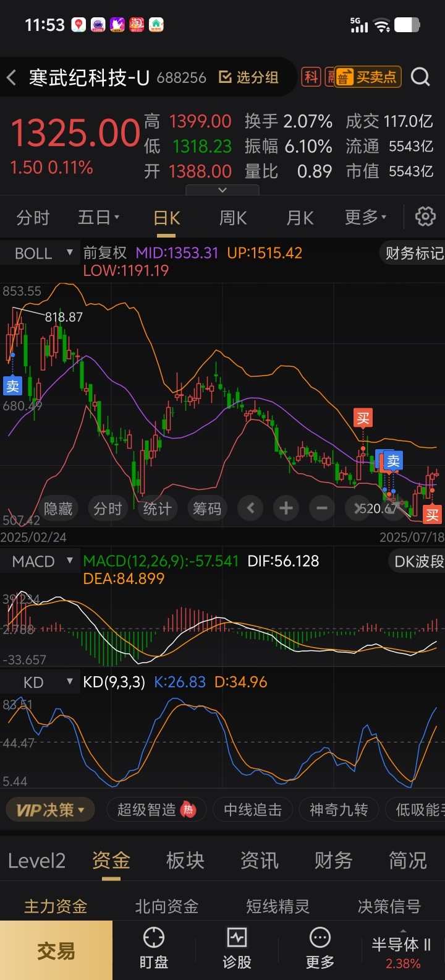The height and width of the screenshot is (980, 445).
Task: Switch to 板块 tab
Action: coord(185,861)
